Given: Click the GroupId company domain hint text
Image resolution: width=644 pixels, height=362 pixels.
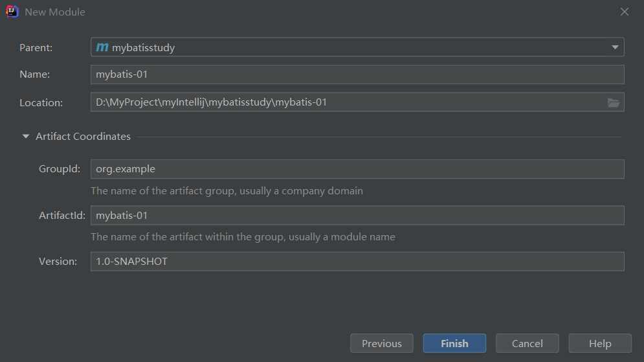Looking at the screenshot, I should click(227, 191).
